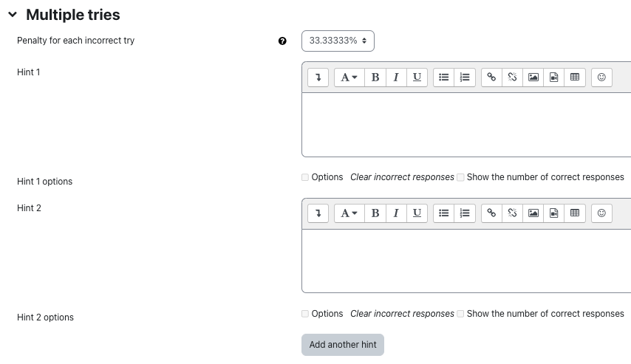Collapse the Multiple tries section

13,15
